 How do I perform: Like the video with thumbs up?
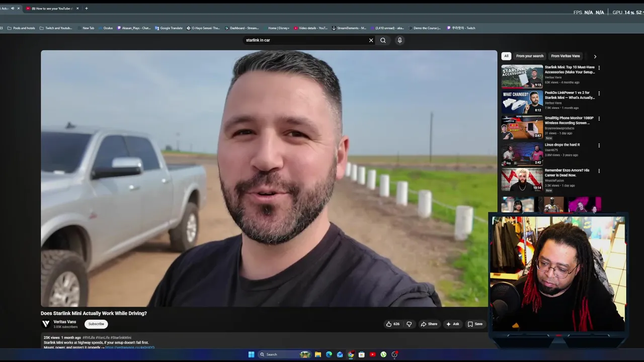tap(393, 324)
